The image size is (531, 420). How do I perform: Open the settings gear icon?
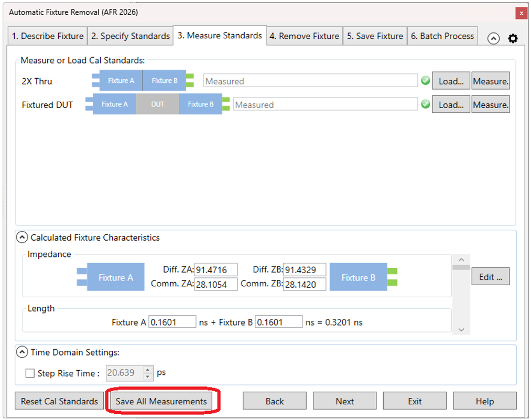coord(513,38)
